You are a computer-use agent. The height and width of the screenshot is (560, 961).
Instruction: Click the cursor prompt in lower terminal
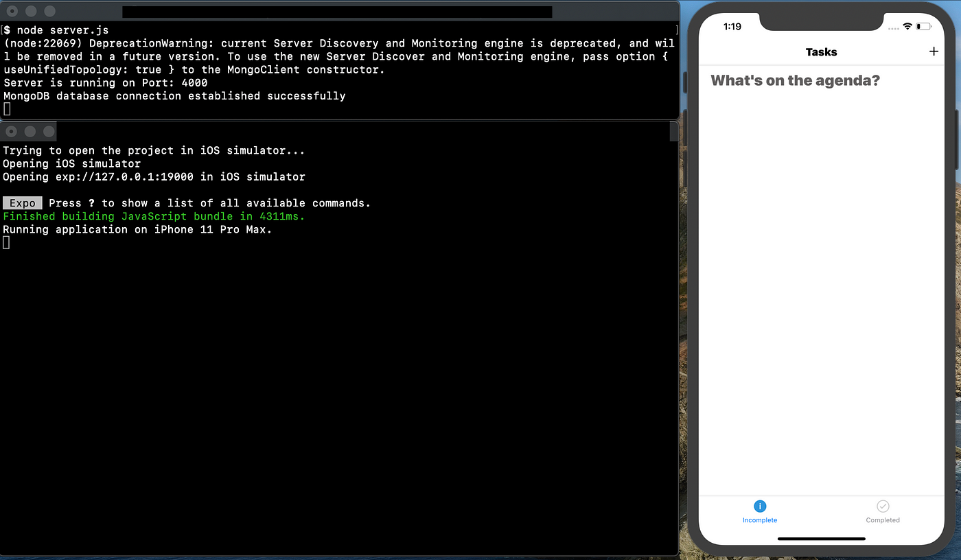(x=7, y=243)
